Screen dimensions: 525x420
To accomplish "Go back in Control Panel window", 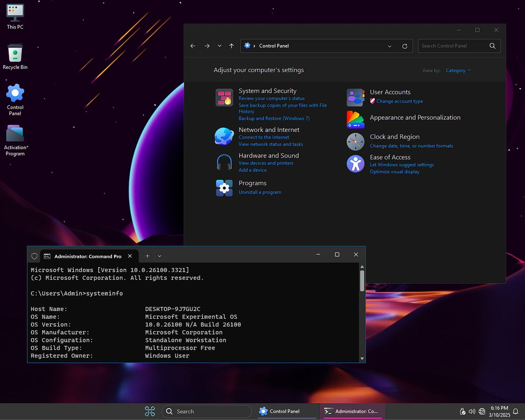I will [x=193, y=46].
